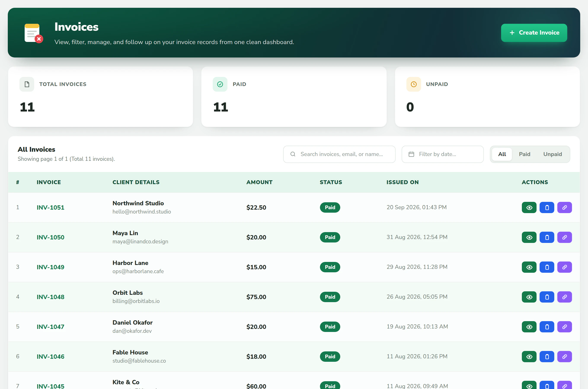Click the email hello@northwind.studio

tap(142, 212)
